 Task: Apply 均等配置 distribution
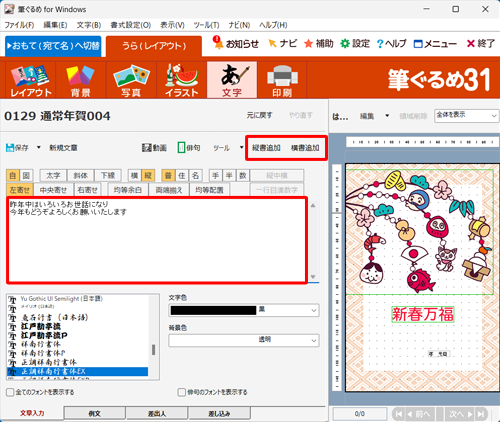[209, 190]
